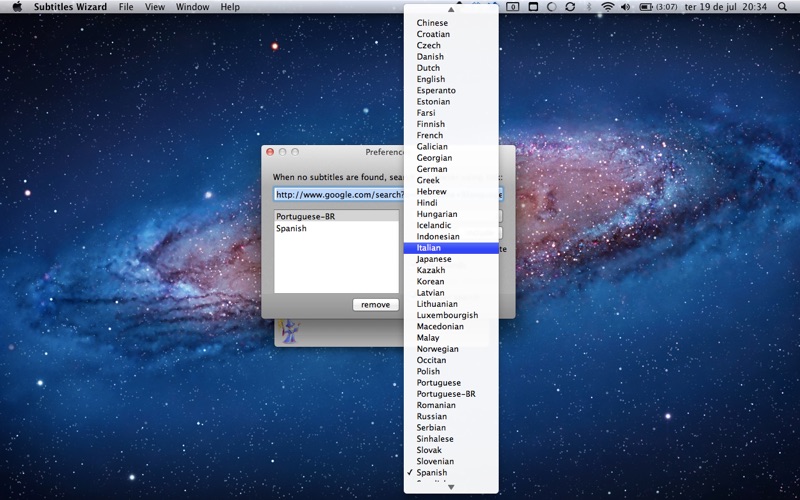Open the Subtitles Wizard app menu
The image size is (800, 500).
(70, 7)
